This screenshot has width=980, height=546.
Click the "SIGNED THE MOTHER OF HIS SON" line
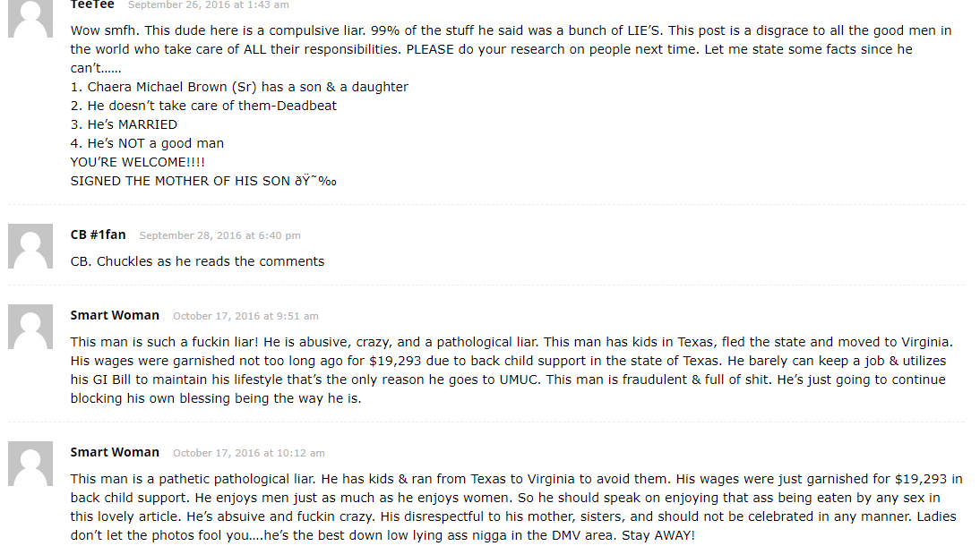(203, 181)
